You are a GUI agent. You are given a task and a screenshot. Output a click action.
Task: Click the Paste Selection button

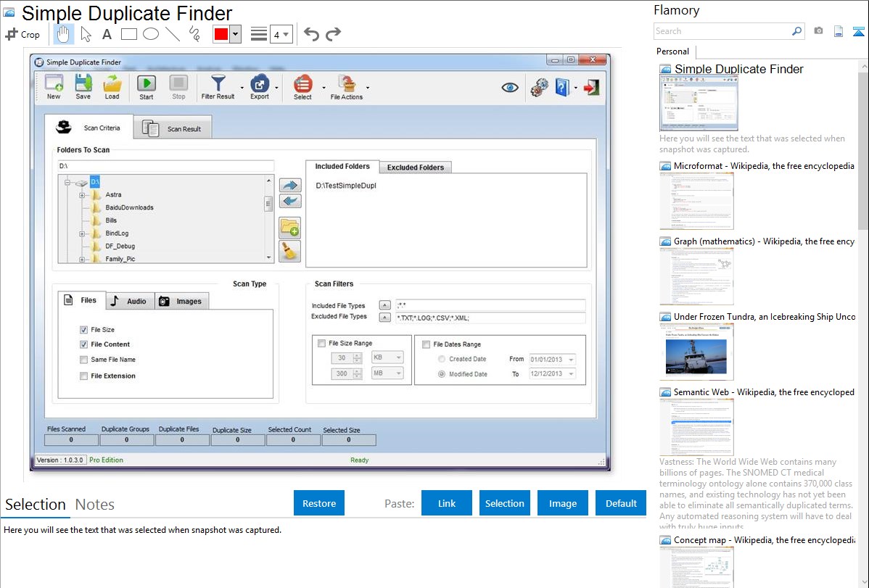coord(504,503)
